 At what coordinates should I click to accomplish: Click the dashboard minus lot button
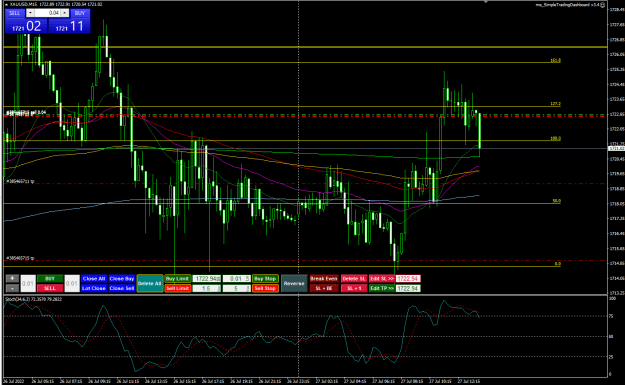12,288
